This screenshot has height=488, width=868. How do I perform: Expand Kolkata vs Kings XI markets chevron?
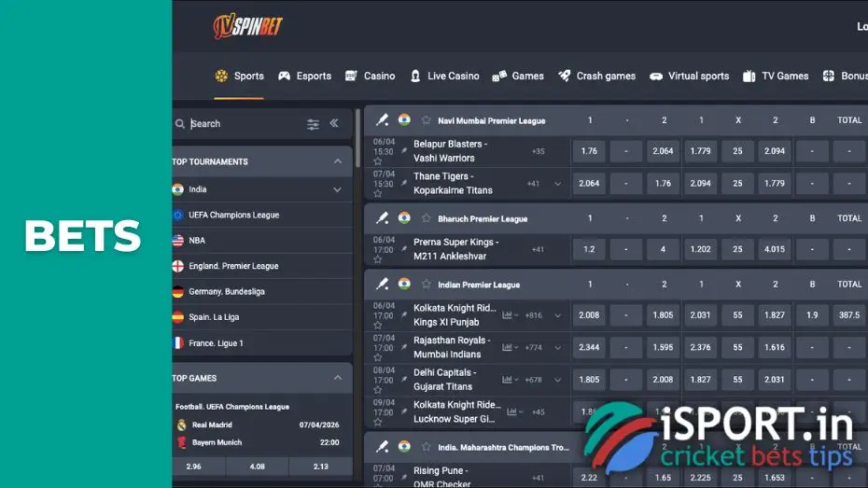(x=557, y=315)
